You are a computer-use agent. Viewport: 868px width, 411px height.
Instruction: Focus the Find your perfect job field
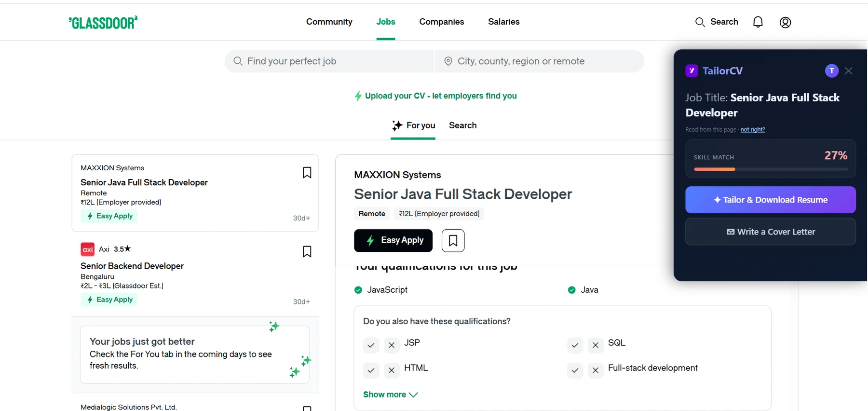pyautogui.click(x=329, y=61)
